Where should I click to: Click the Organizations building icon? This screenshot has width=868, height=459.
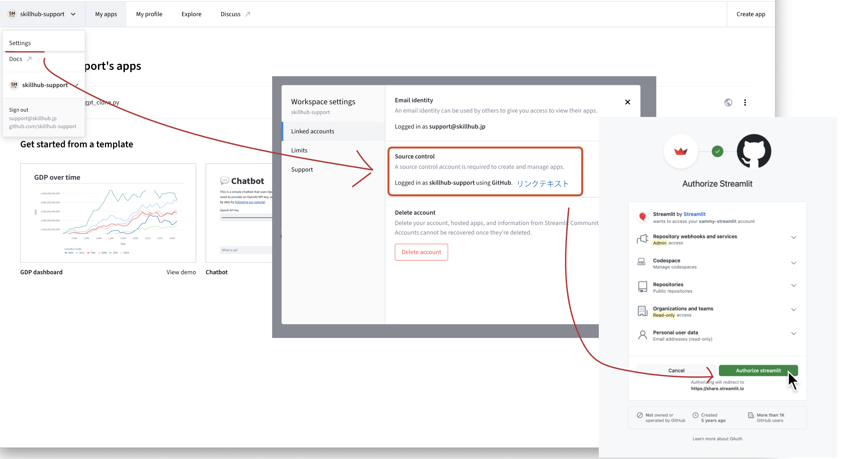[x=642, y=311]
